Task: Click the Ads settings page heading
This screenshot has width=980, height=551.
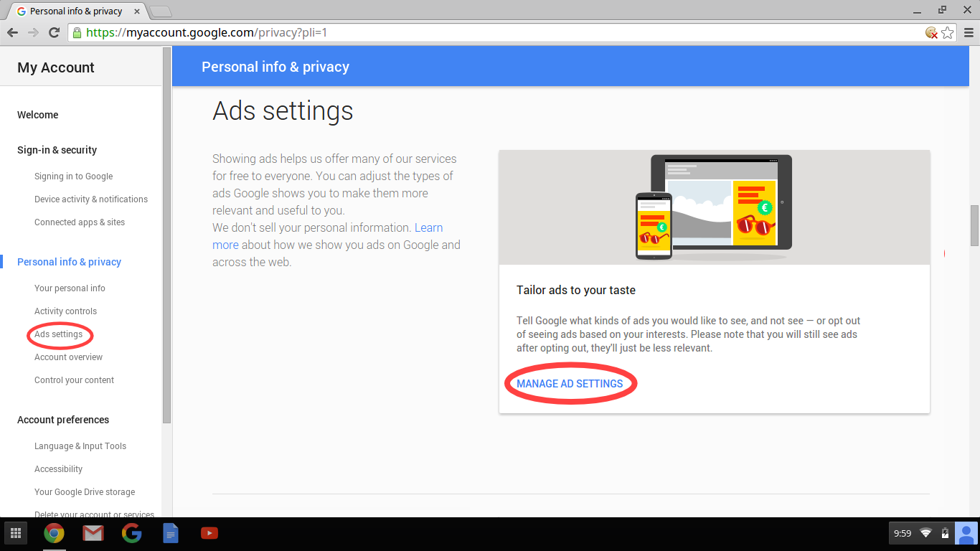Action: tap(283, 111)
